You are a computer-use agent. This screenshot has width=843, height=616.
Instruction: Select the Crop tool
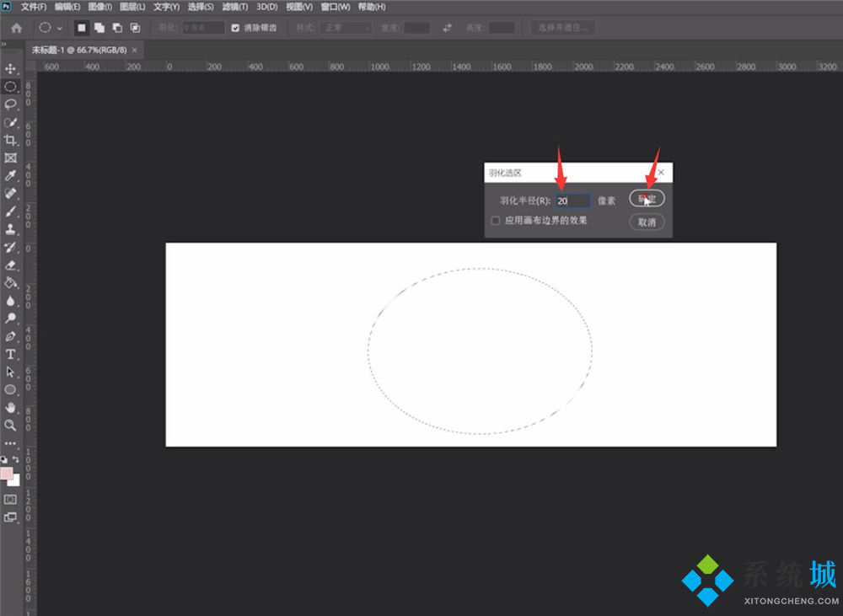(x=11, y=140)
